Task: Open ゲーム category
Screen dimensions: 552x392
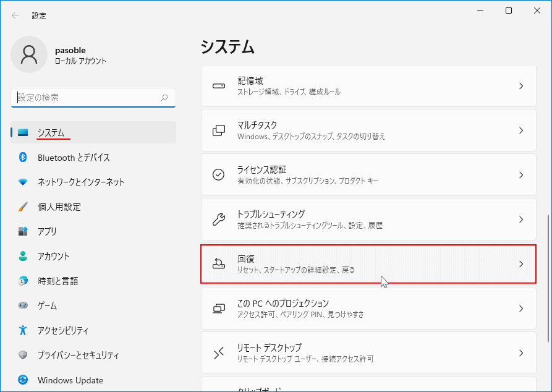Action: coord(93,305)
